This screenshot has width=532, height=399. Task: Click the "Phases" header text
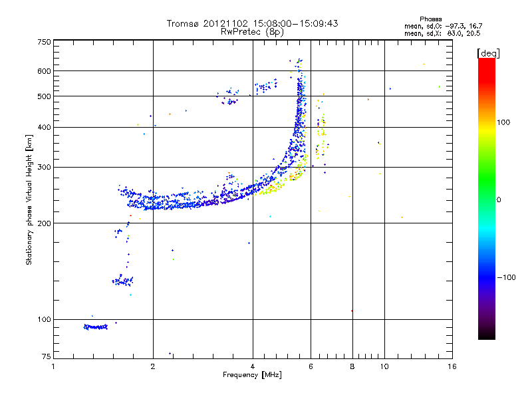point(430,19)
